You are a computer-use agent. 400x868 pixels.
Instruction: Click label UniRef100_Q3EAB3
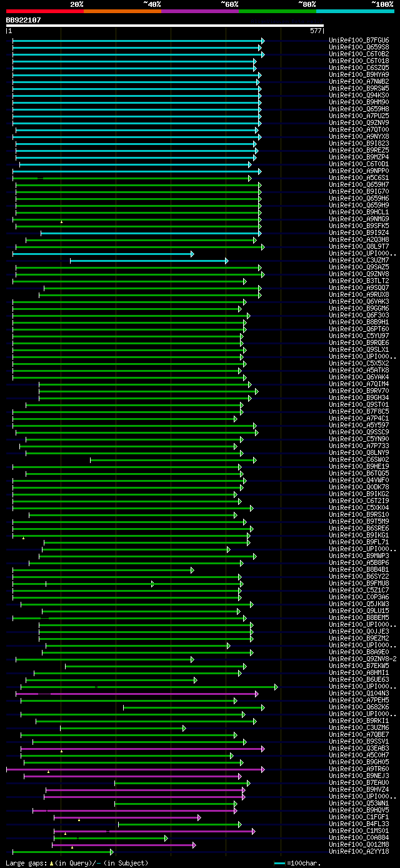359,749
